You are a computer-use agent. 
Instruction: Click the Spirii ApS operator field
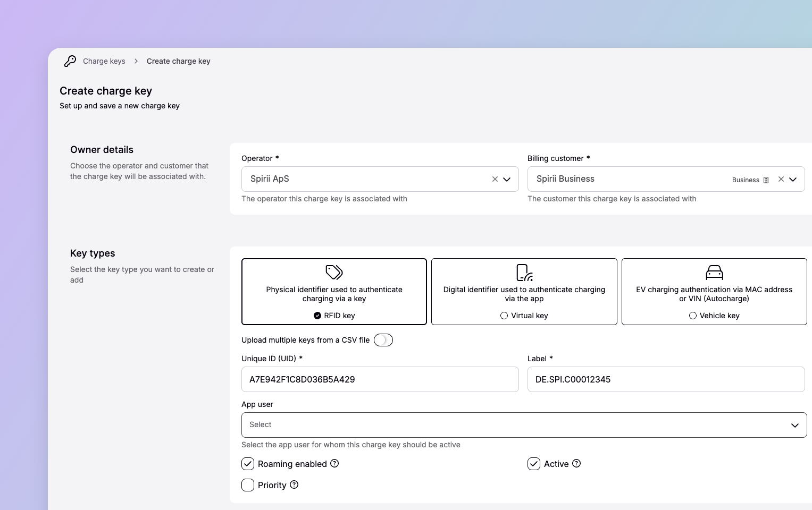click(380, 179)
